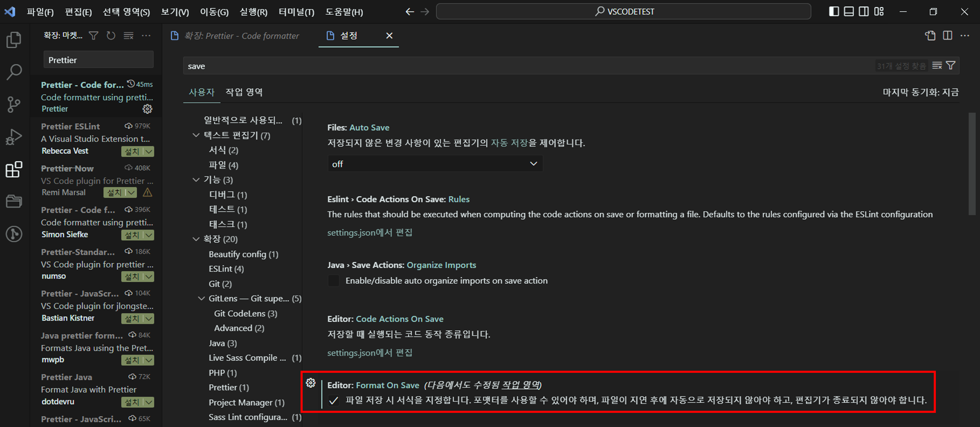Collapse the 텍스트 편집기 tree section
The width and height of the screenshot is (980, 427).
pyautogui.click(x=196, y=135)
